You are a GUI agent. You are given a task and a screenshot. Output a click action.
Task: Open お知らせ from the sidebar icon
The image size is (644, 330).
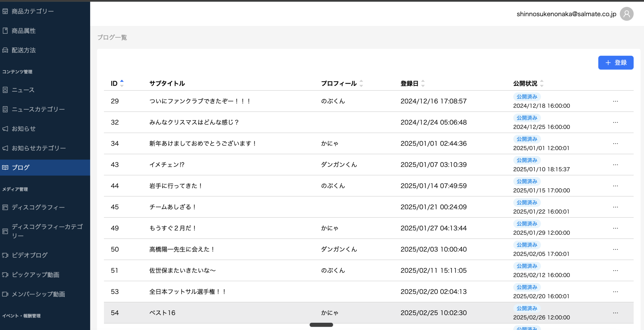6,129
